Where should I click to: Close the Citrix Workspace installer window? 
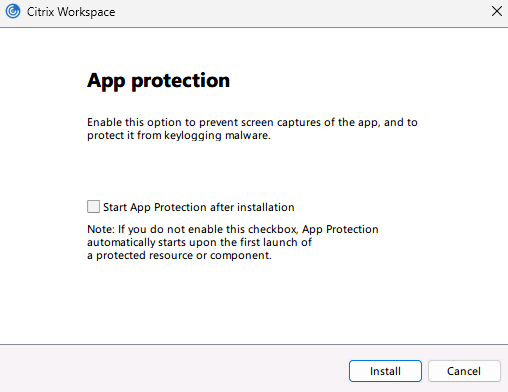click(x=496, y=11)
